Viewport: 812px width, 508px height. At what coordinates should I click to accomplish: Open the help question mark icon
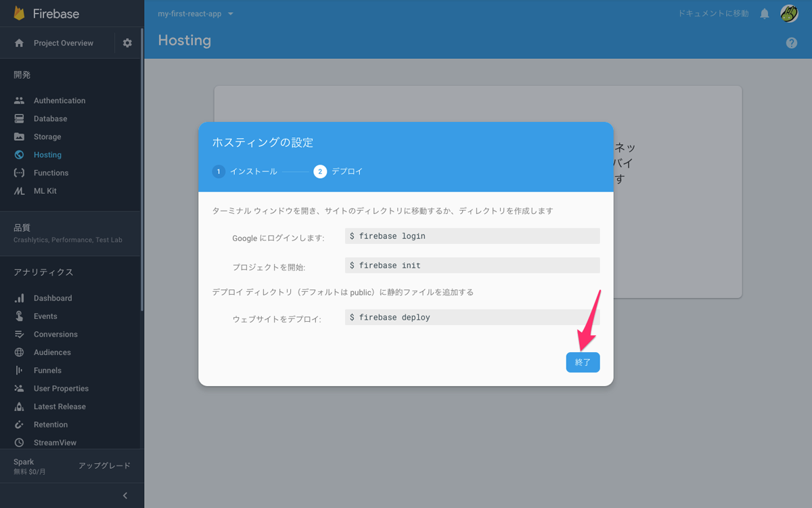coord(792,43)
